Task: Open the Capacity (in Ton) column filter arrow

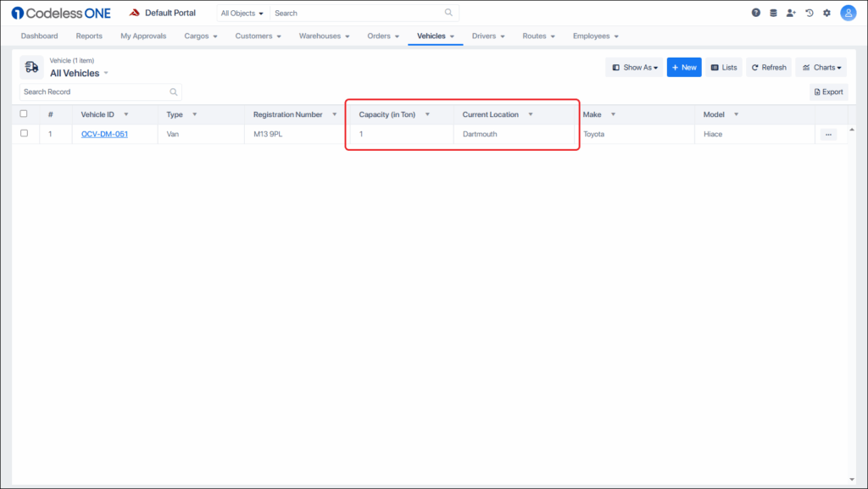Action: click(428, 114)
